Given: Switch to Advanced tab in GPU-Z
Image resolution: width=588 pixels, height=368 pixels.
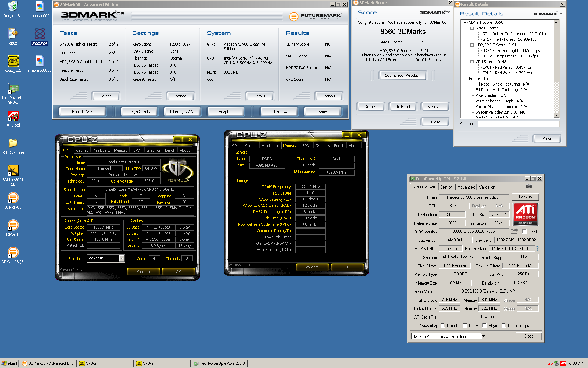Looking at the screenshot, I should [466, 187].
